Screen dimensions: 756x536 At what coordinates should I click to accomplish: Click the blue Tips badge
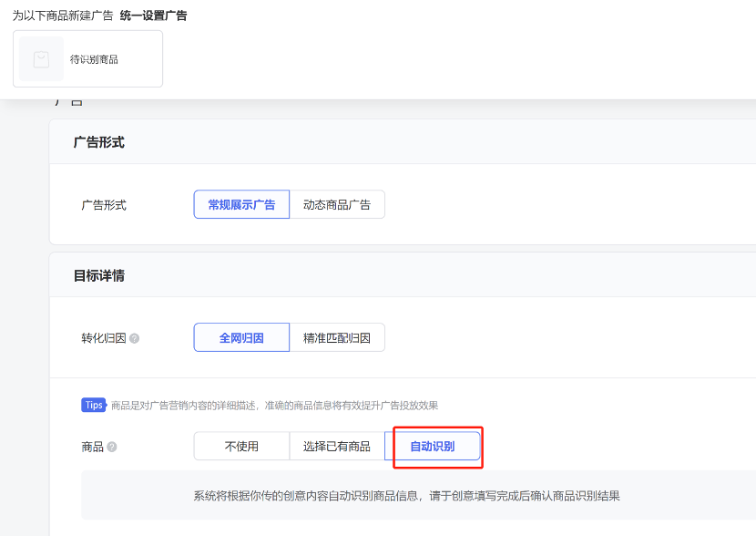(94, 405)
